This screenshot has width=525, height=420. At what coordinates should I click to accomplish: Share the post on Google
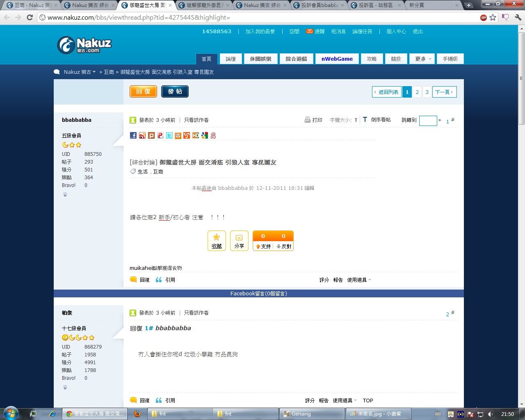[x=205, y=135]
